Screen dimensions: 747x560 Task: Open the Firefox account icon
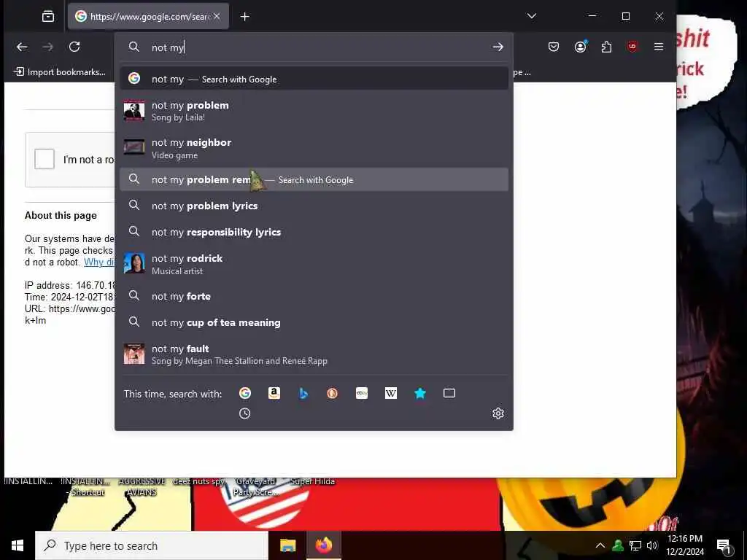[x=580, y=47]
